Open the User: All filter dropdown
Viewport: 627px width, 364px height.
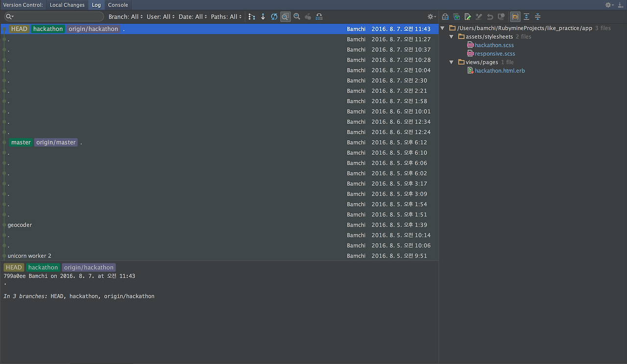click(161, 17)
